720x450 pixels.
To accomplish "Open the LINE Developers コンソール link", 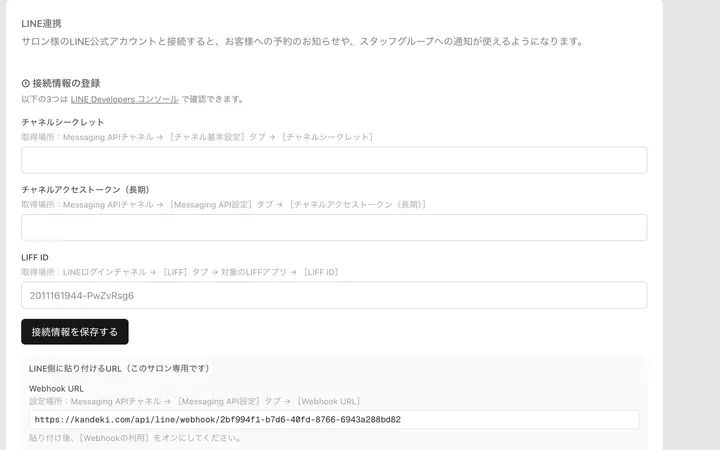I will tap(124, 99).
